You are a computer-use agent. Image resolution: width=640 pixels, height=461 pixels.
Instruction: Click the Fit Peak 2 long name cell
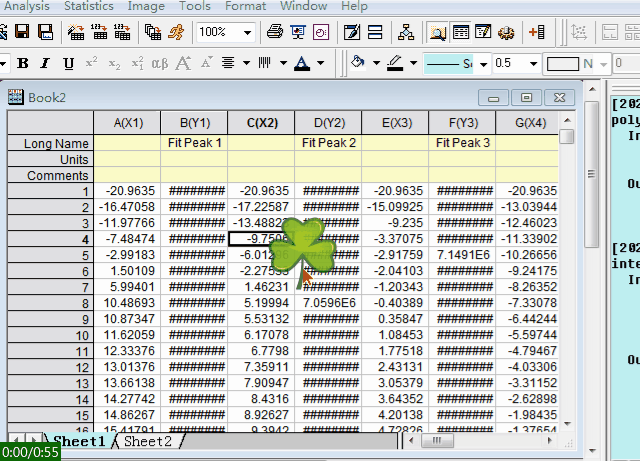(x=328, y=144)
